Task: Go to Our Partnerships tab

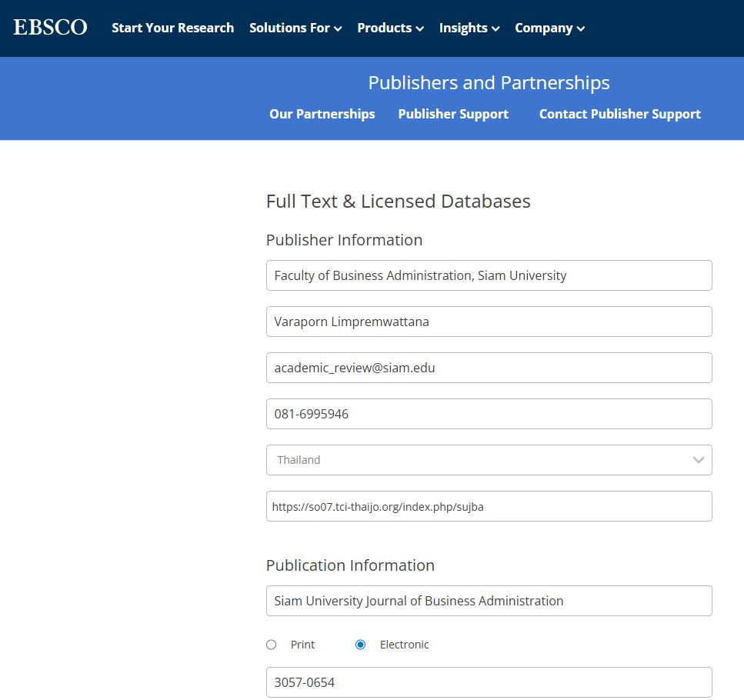Action: click(x=322, y=114)
